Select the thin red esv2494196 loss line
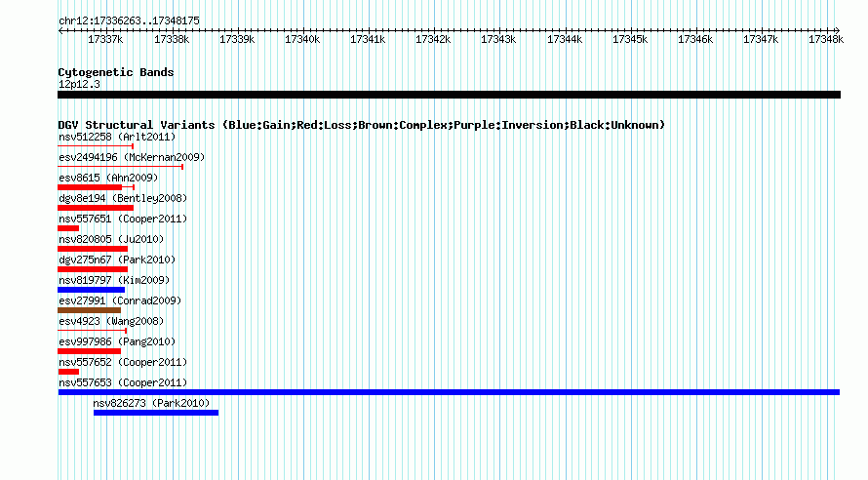Image resolution: width=868 pixels, height=480 pixels. coord(121,167)
